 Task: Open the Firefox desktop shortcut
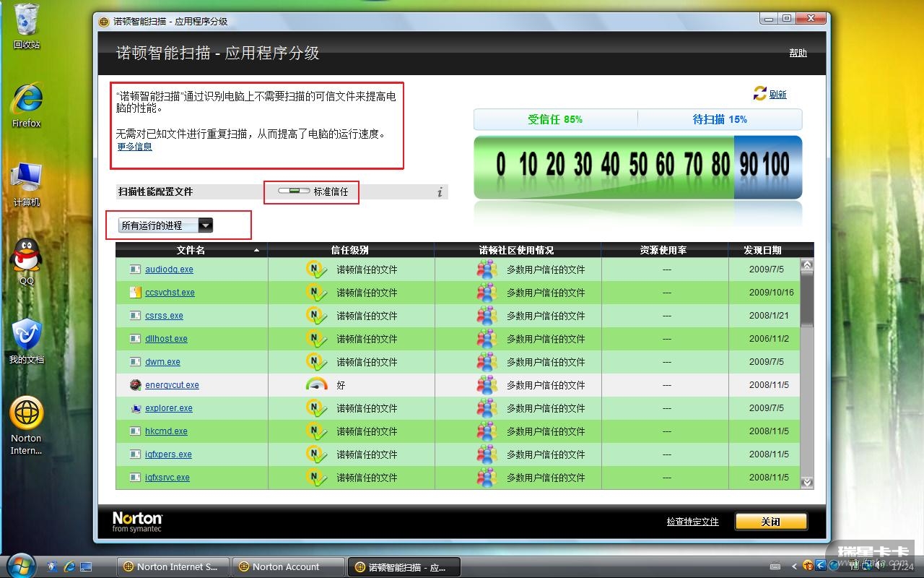tap(27, 105)
